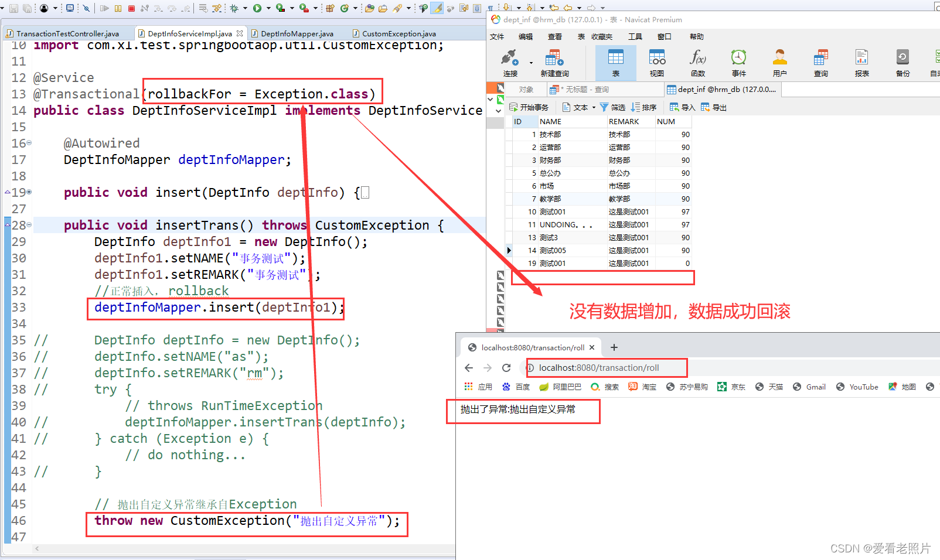
Task: Click Navicat 视图 (View) icon
Action: [x=656, y=63]
